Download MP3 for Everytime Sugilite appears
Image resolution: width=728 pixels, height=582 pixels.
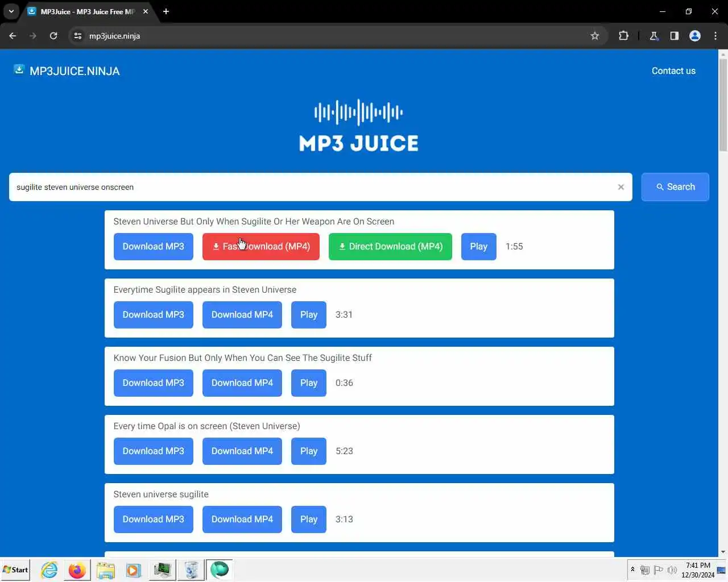pos(154,315)
